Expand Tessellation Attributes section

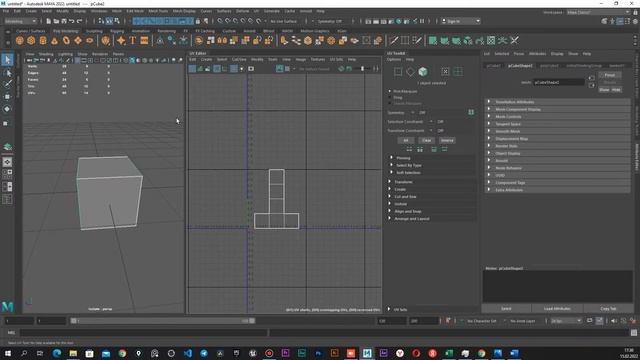558,102
